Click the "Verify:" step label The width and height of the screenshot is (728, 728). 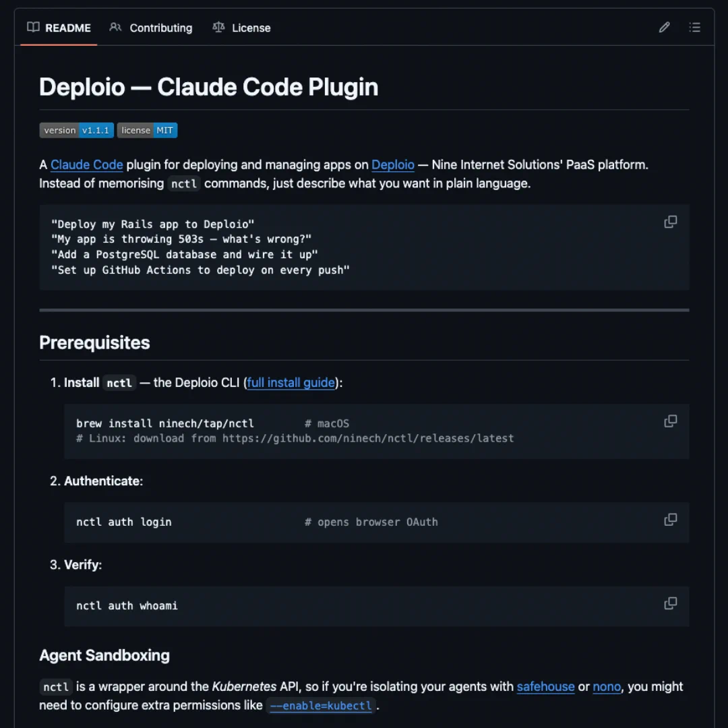coord(83,565)
